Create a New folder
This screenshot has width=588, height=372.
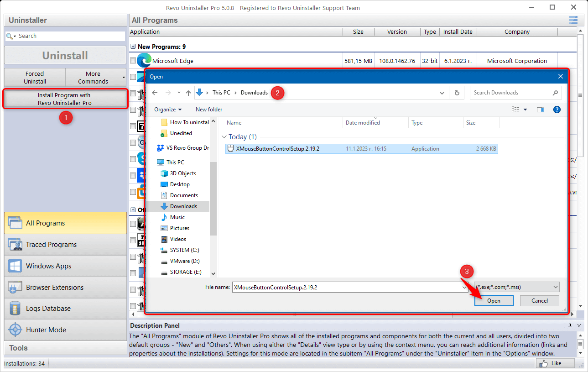coord(209,110)
